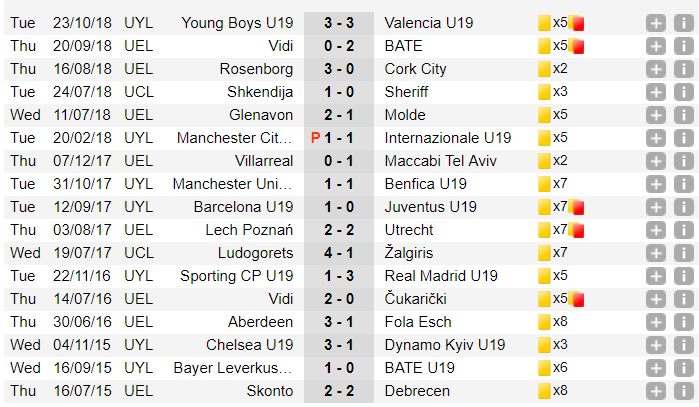Open info icon for Chelsea U19 match

[x=682, y=345]
